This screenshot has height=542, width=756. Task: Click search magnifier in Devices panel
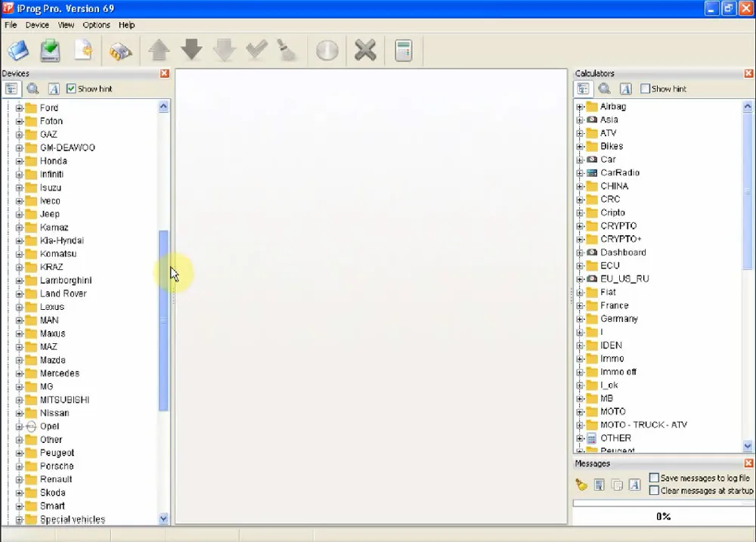tap(33, 88)
